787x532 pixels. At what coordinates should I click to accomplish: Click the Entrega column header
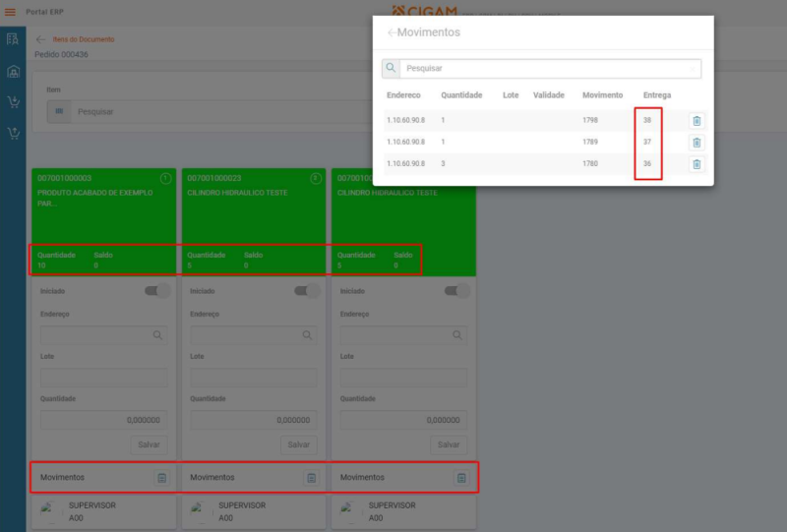(657, 95)
